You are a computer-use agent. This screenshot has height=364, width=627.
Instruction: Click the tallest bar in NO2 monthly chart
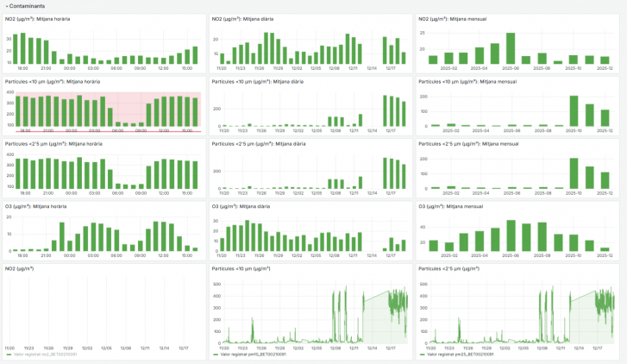click(x=511, y=49)
